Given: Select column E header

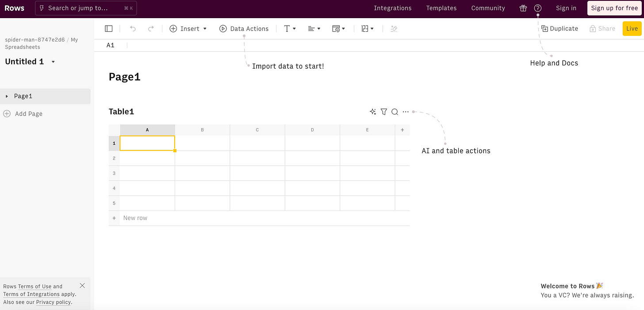Looking at the screenshot, I should (x=368, y=130).
